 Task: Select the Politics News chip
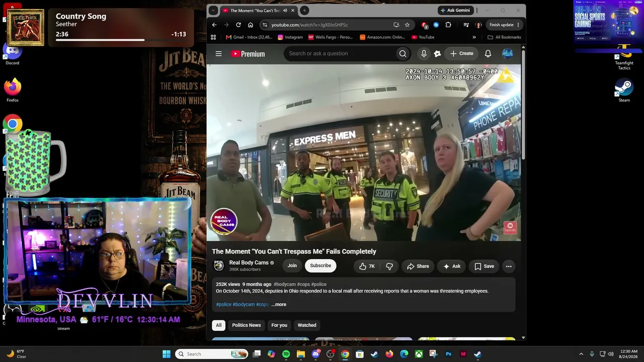coord(247,325)
